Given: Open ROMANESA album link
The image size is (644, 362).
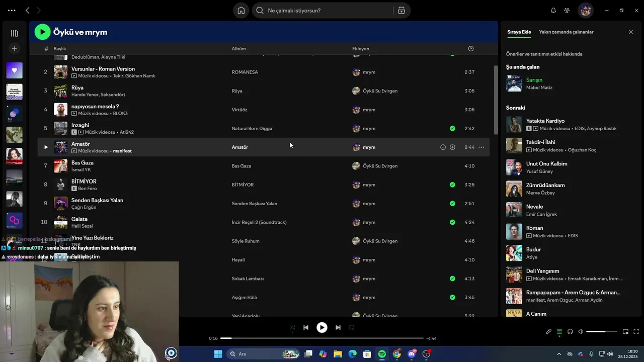Looking at the screenshot, I should [x=245, y=72].
